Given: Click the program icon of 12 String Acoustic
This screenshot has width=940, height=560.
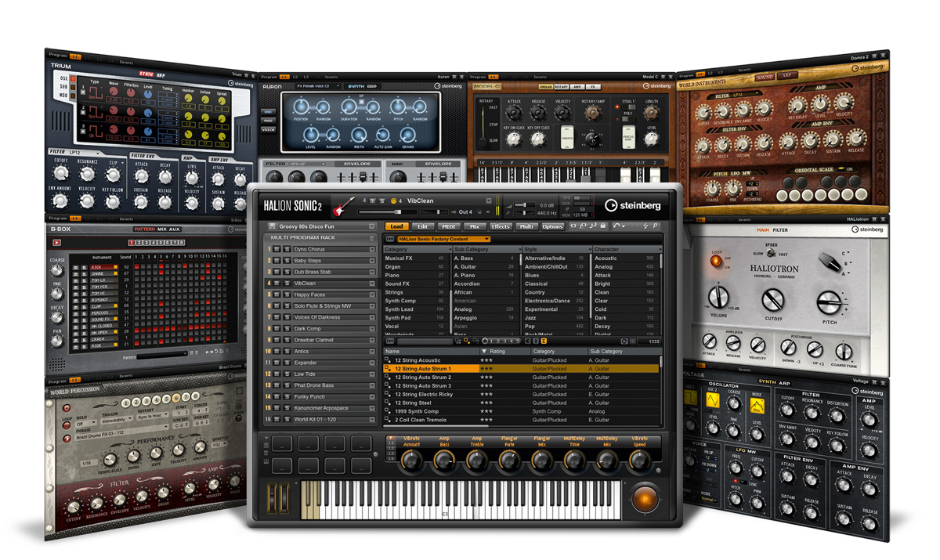Looking at the screenshot, I should click(x=387, y=359).
